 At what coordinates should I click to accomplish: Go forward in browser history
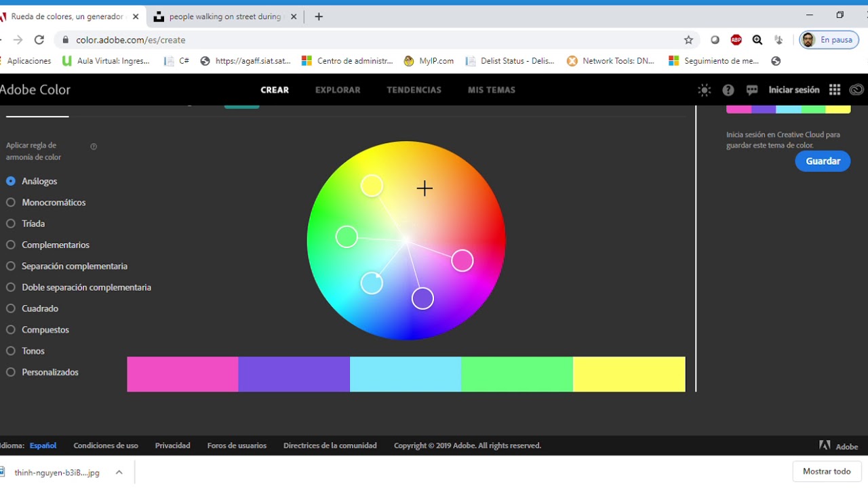coord(18,40)
